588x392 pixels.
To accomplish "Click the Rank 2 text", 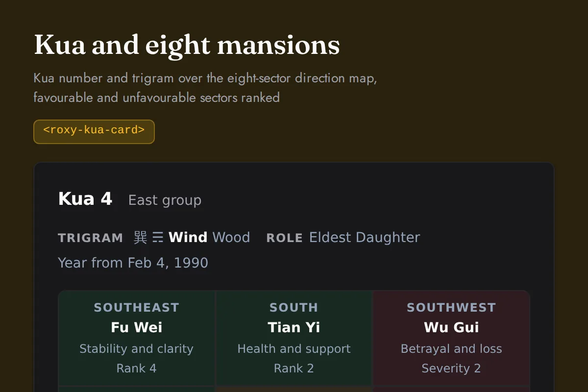I will click(x=294, y=368).
